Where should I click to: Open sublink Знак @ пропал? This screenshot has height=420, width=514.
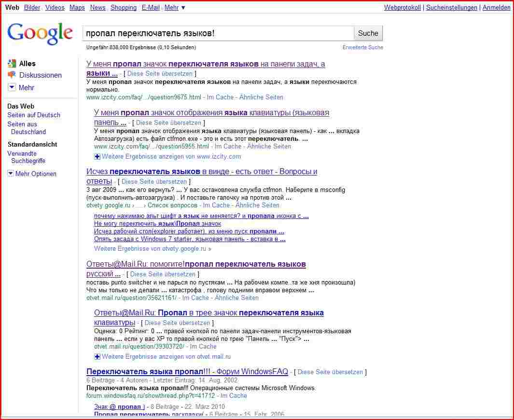point(119,406)
